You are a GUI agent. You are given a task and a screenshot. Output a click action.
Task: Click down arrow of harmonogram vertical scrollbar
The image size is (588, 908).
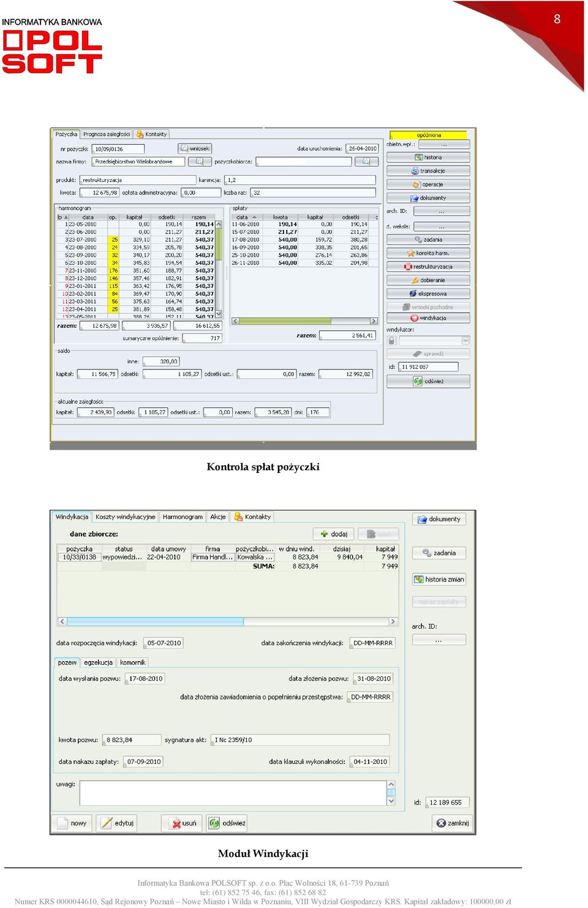[219, 313]
